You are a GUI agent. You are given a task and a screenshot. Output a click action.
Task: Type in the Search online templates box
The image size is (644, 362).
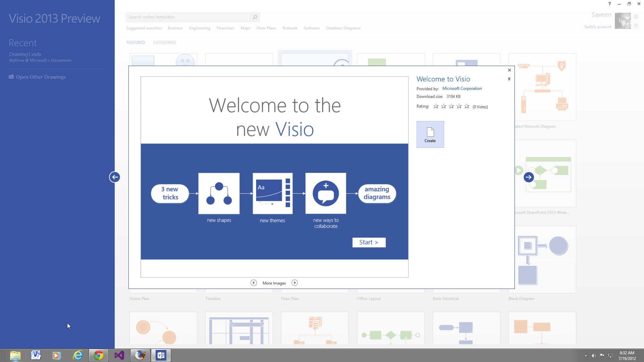(x=188, y=17)
